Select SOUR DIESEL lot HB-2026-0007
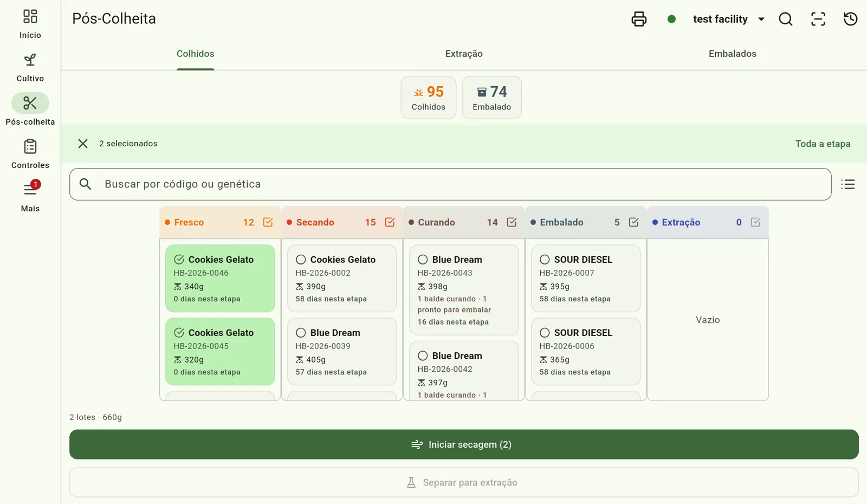 click(586, 278)
